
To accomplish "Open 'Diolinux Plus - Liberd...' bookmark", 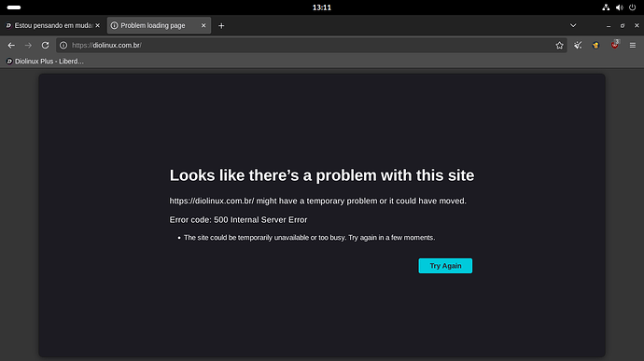I will (x=45, y=62).
